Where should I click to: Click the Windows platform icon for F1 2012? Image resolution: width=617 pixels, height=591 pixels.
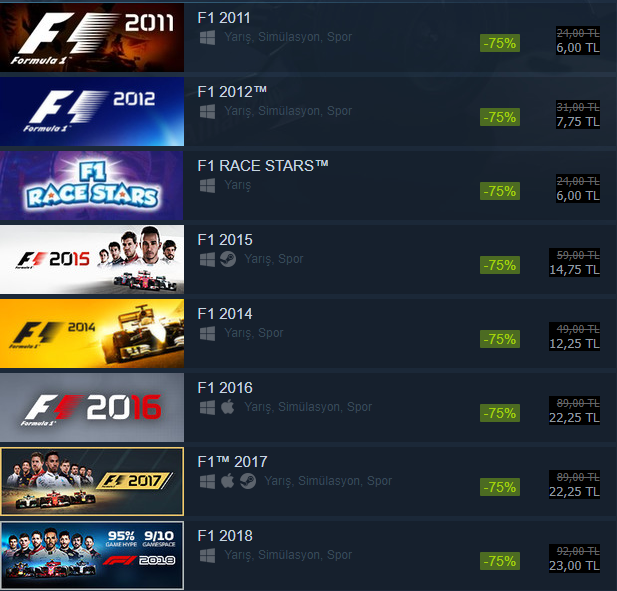207,112
